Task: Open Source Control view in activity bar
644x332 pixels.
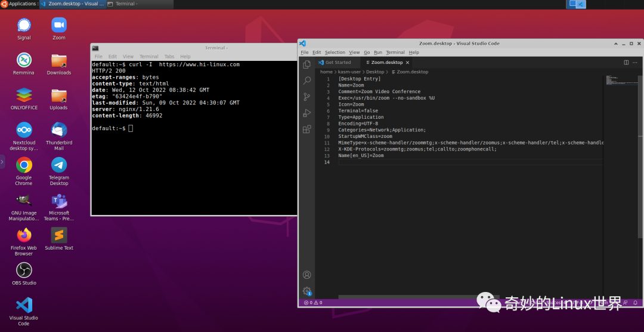Action: [x=306, y=97]
